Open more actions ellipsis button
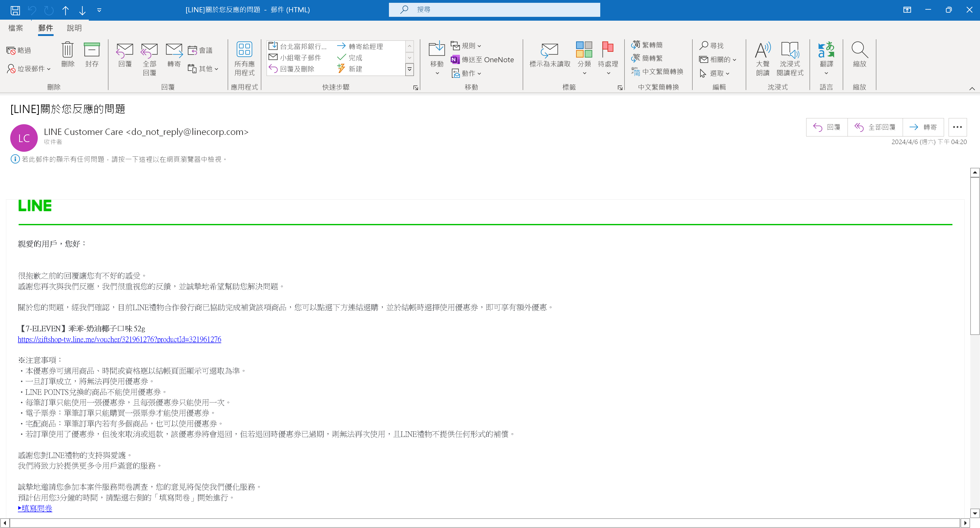Screen dimensions: 980x528 click(x=957, y=127)
